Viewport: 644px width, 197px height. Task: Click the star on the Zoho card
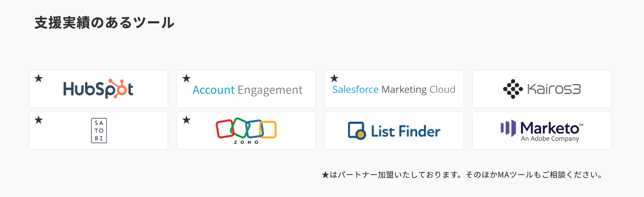[x=186, y=120]
